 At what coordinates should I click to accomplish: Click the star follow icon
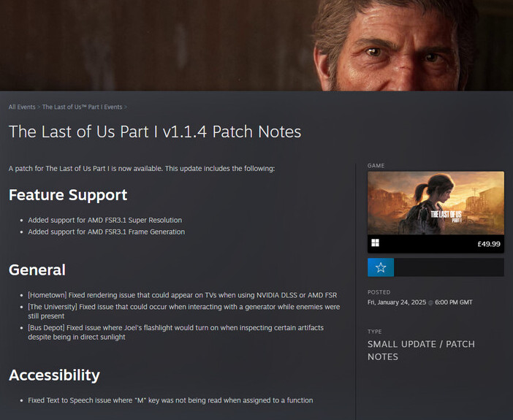(x=381, y=267)
